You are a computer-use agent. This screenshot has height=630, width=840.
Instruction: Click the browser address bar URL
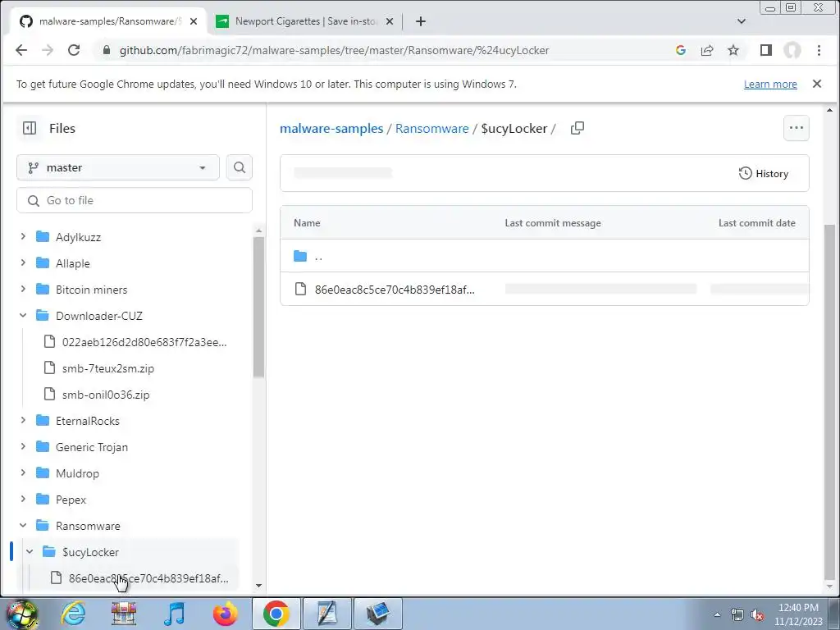[335, 50]
